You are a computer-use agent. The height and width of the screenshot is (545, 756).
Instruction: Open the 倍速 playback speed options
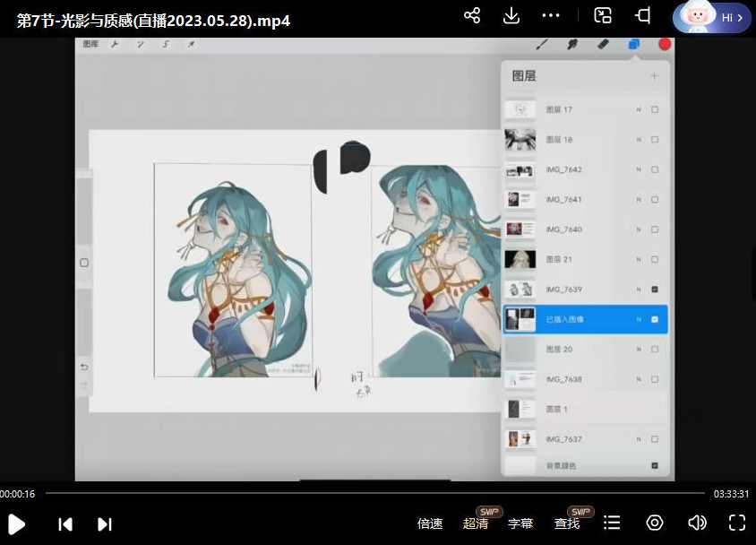click(x=430, y=523)
